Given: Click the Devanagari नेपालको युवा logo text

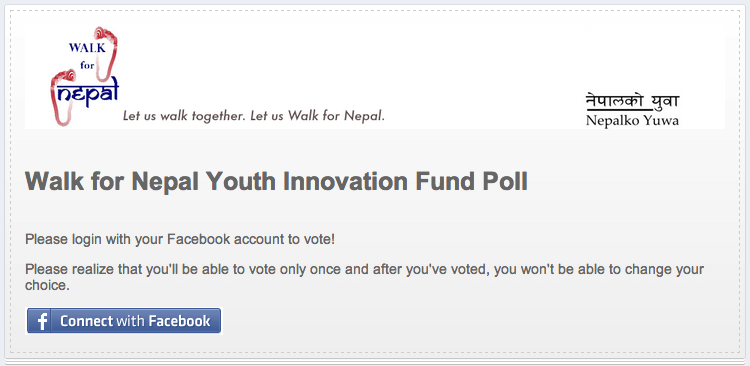Looking at the screenshot, I should pyautogui.click(x=632, y=101).
